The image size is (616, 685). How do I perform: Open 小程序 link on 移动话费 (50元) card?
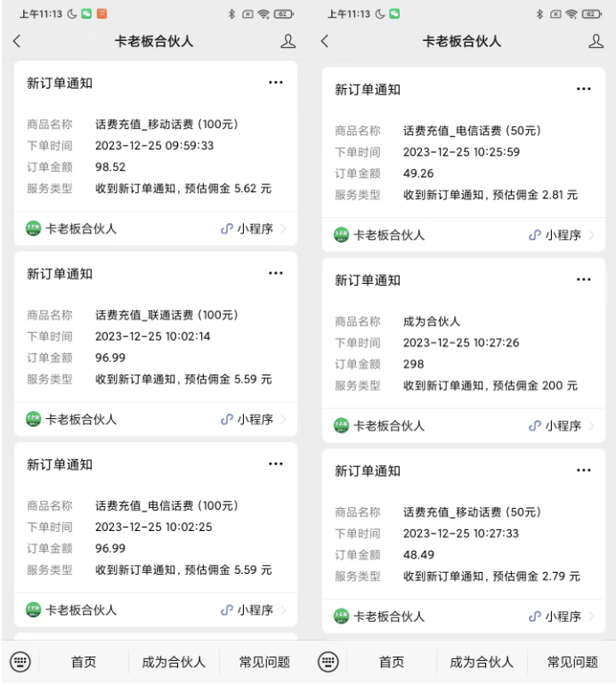point(555,616)
